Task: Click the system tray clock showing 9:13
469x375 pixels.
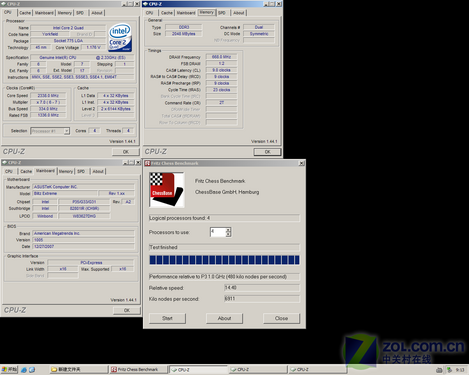Action: coord(460,370)
